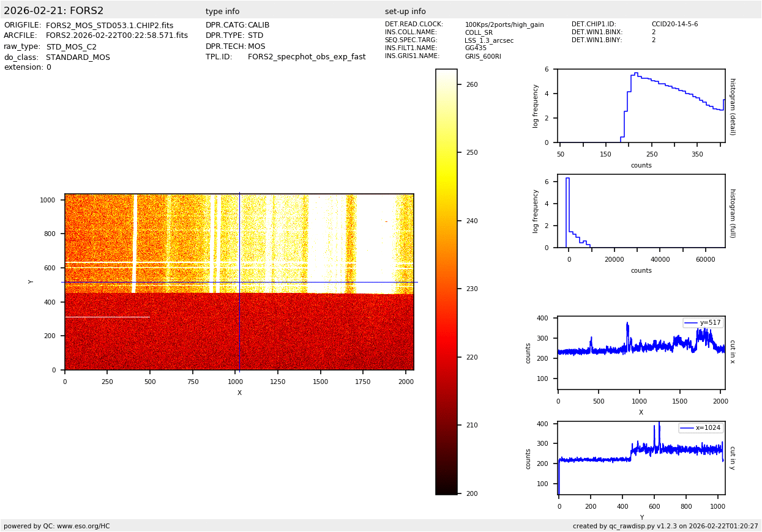Select the do_class value STANDARD_MOS

point(78,57)
